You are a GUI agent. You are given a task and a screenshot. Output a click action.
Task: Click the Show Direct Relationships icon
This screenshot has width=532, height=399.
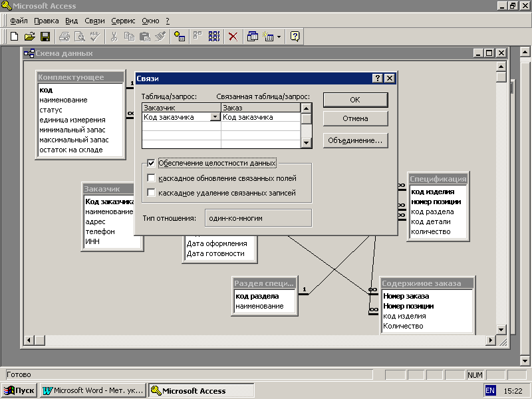point(198,37)
